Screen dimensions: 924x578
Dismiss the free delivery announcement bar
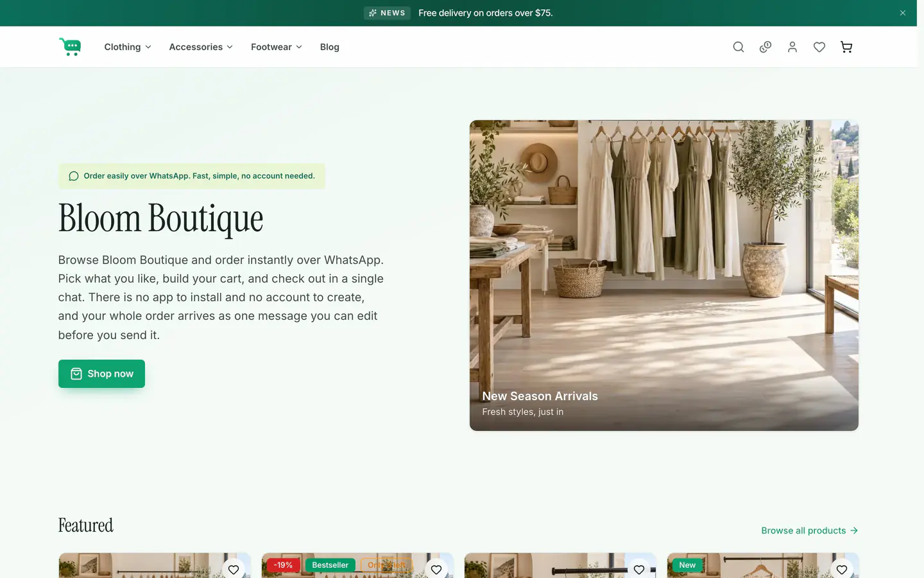(x=903, y=13)
